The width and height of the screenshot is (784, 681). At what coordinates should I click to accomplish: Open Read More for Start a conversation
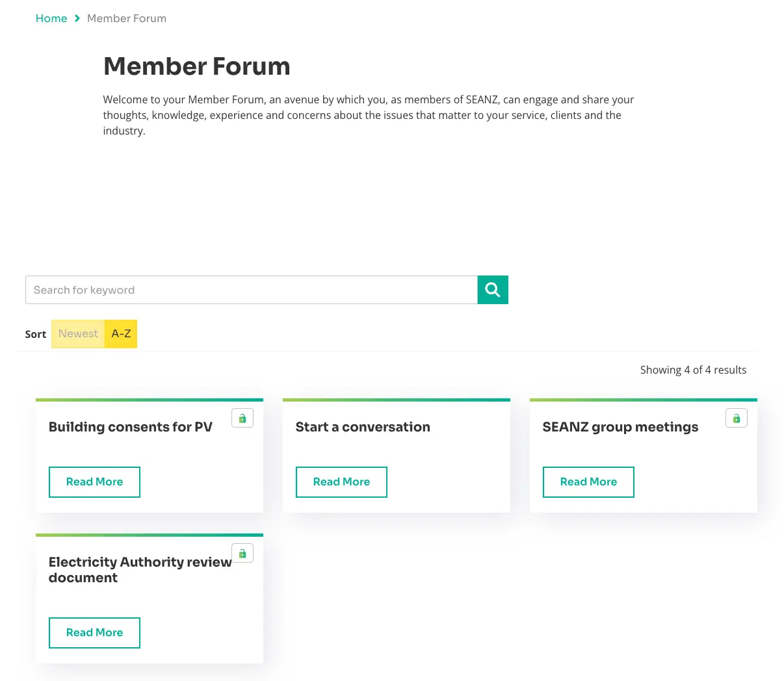341,482
